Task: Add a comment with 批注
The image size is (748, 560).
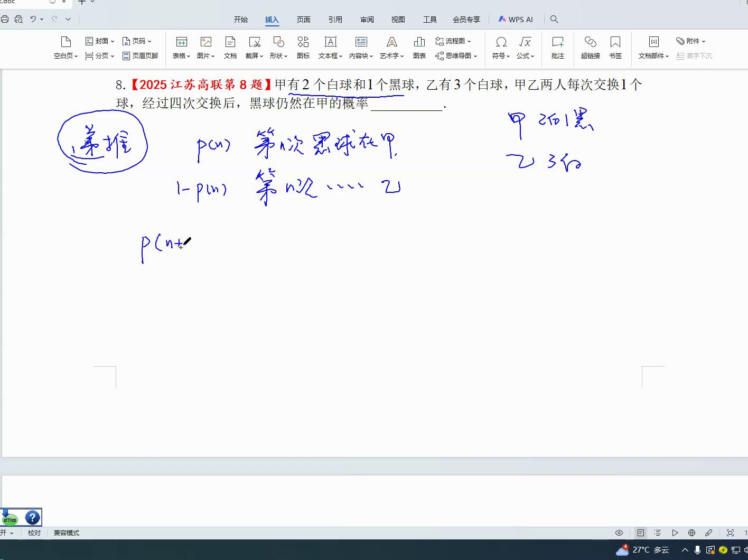Action: click(x=557, y=48)
